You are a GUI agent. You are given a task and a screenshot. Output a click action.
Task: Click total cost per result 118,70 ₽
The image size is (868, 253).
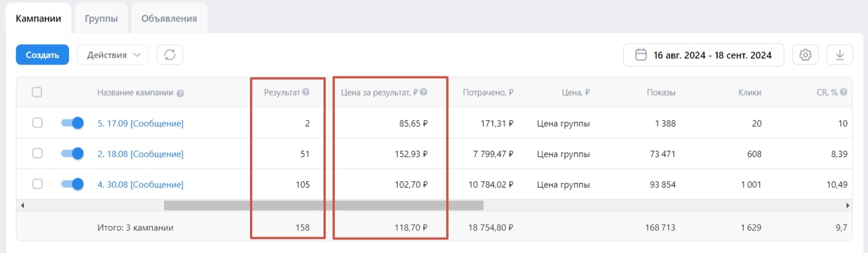tap(410, 228)
